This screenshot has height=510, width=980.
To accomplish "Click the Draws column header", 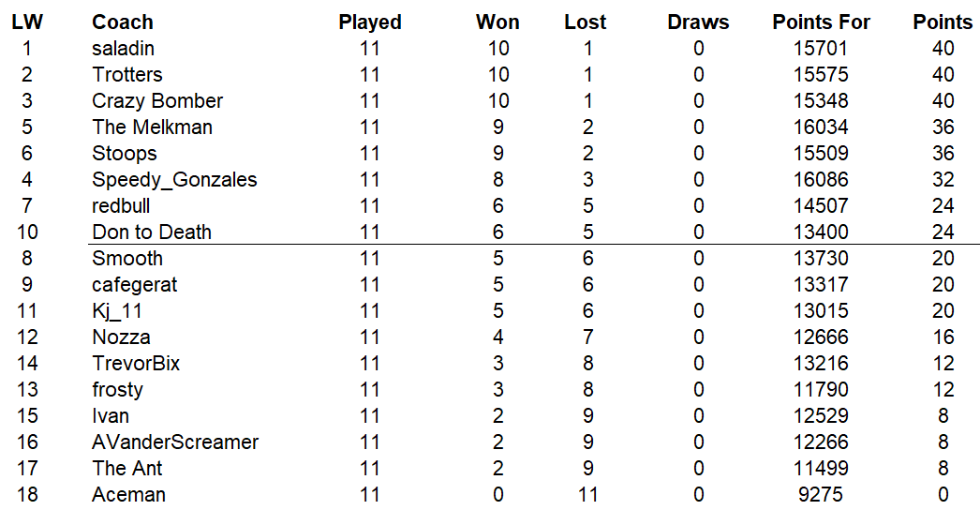I will pos(698,22).
